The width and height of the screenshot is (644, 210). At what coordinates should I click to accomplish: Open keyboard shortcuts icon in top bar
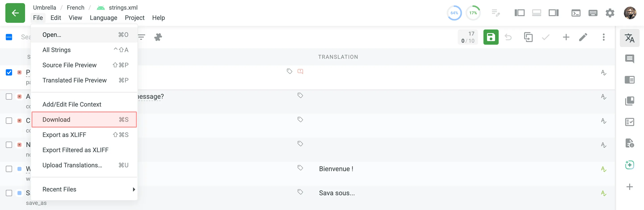click(x=593, y=13)
